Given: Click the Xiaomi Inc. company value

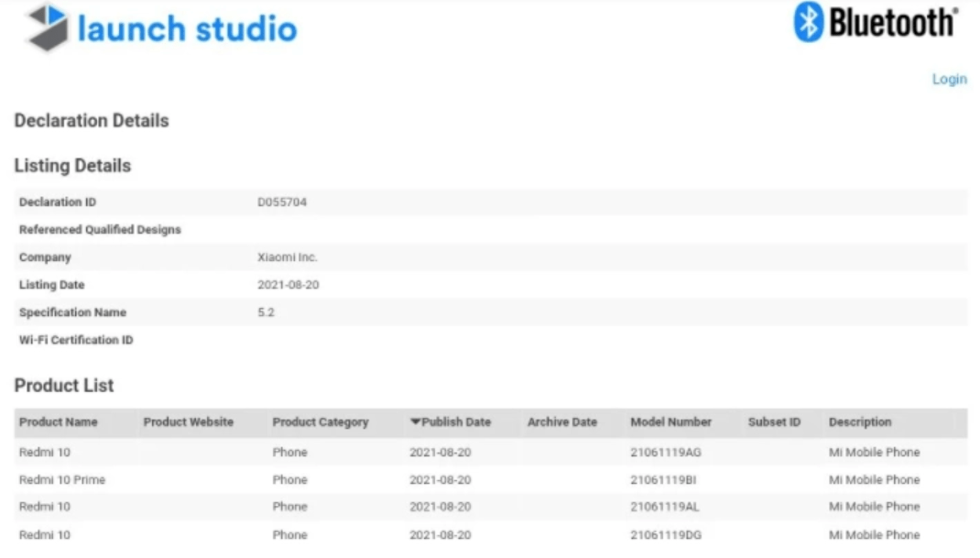Looking at the screenshot, I should click(x=287, y=257).
